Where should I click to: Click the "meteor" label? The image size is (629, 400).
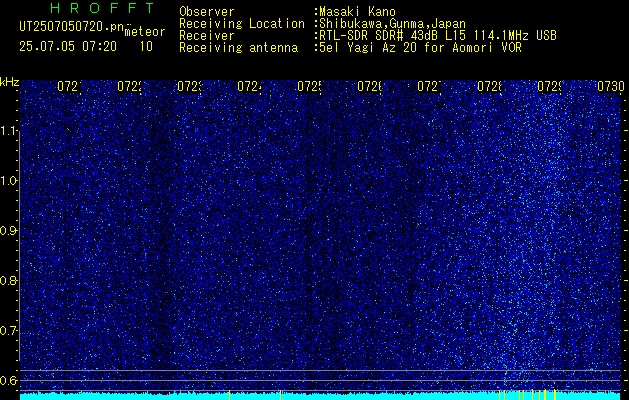[145, 32]
